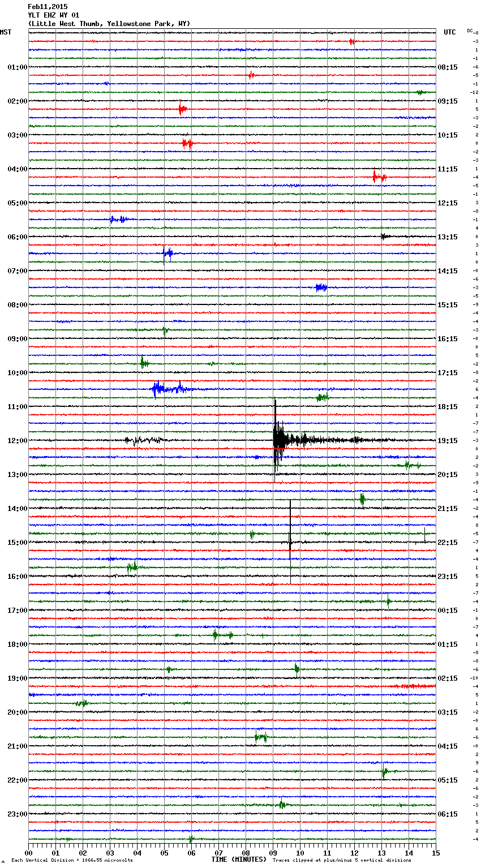
Task: Select the 19:00 MST time label
Action: click(18, 678)
